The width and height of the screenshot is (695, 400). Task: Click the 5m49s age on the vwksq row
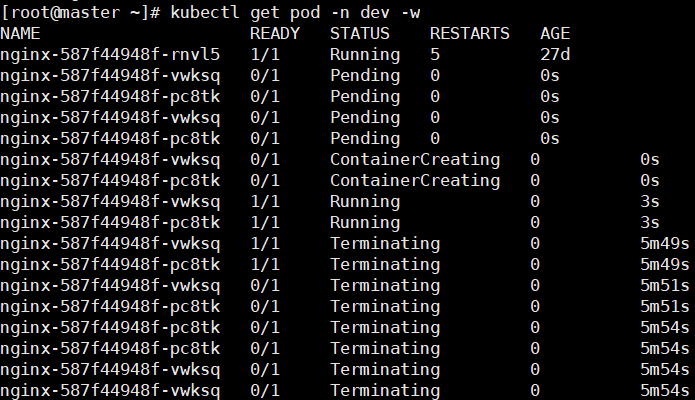664,243
